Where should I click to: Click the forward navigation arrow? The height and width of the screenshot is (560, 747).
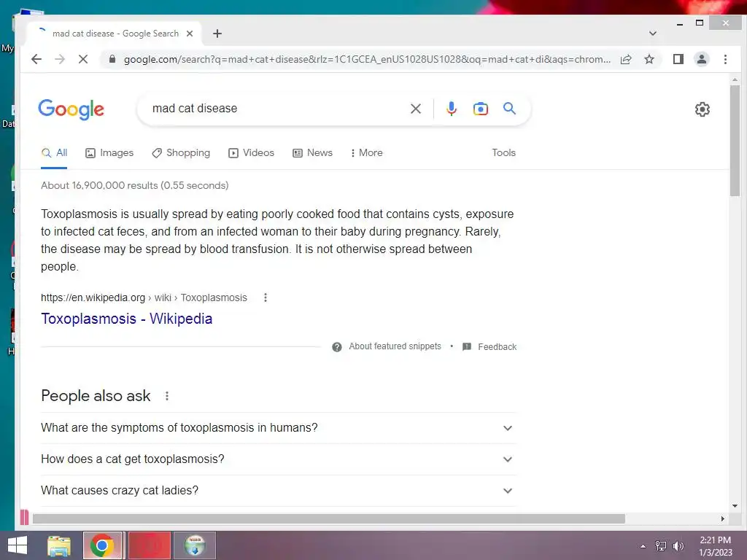pos(60,59)
